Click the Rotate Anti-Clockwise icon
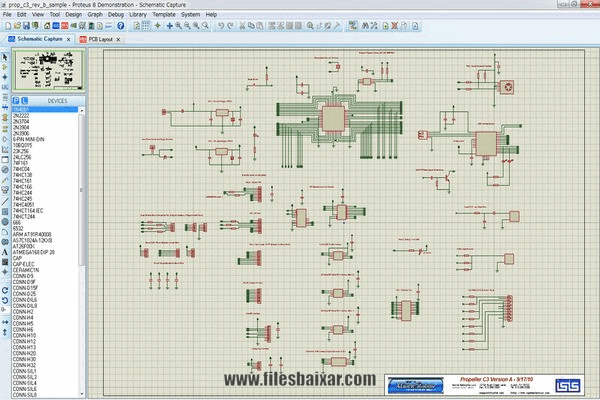This screenshot has width=600, height=400. click(5, 300)
